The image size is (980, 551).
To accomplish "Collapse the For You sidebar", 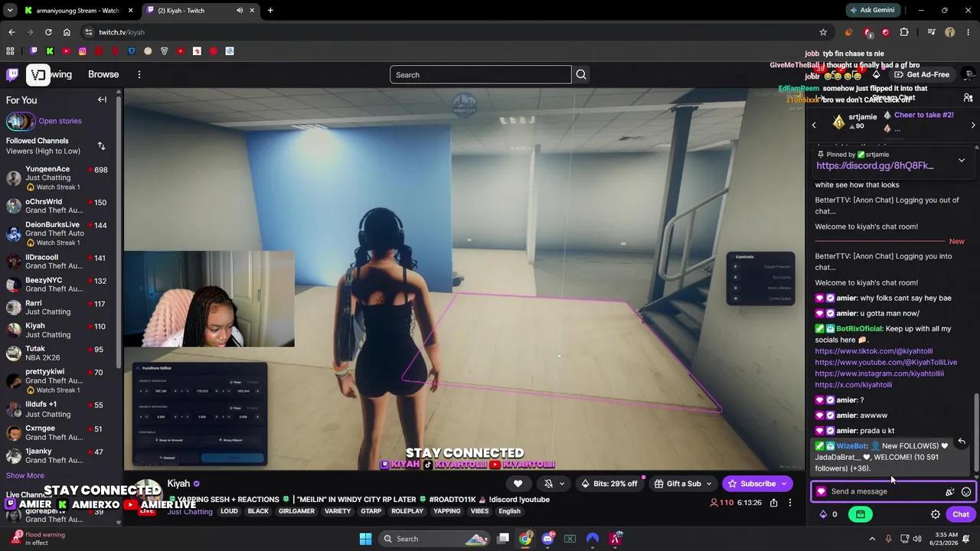I will (102, 99).
